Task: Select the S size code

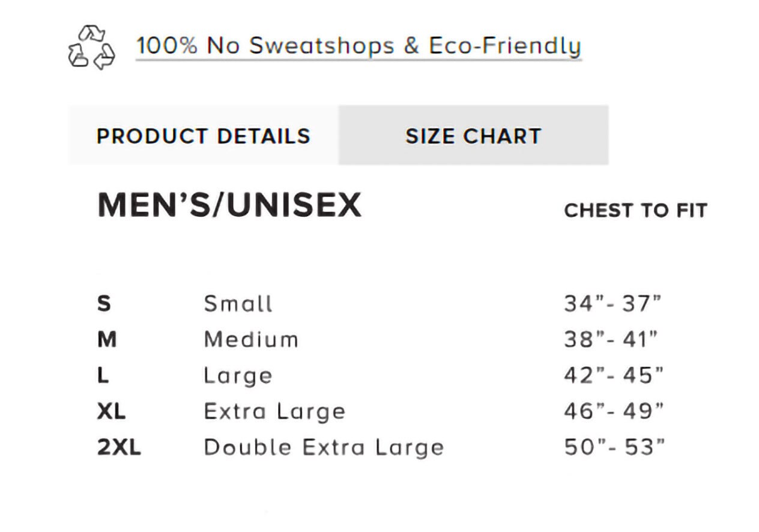Action: click(104, 304)
